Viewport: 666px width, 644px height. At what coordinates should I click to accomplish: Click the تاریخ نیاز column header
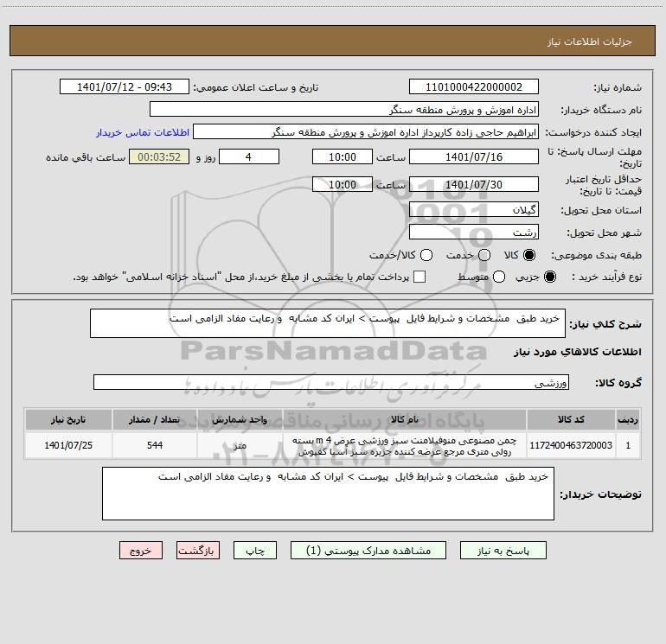68,419
